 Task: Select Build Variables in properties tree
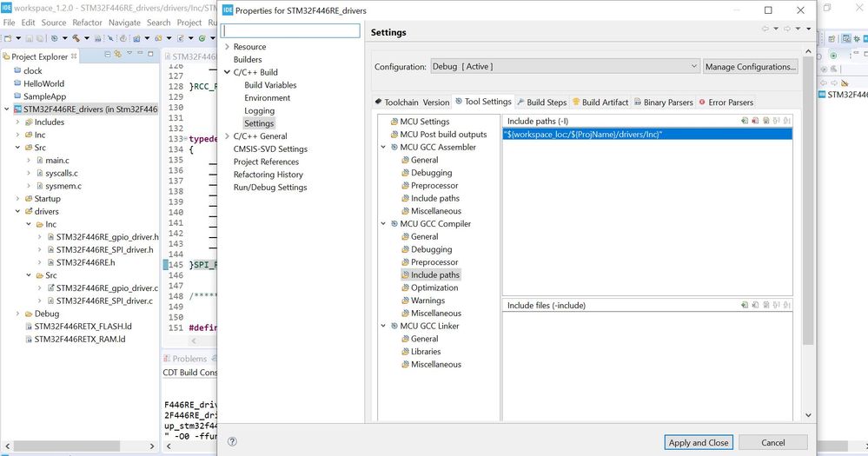pos(270,84)
